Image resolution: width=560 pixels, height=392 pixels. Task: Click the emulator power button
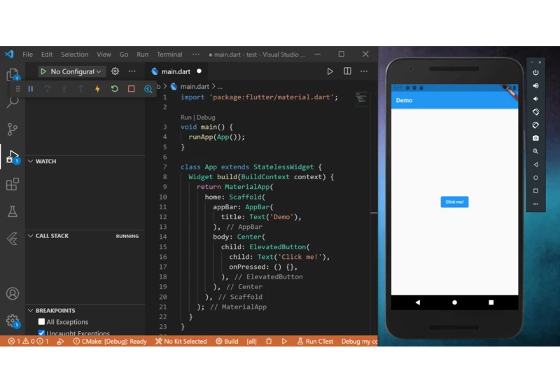coord(535,73)
